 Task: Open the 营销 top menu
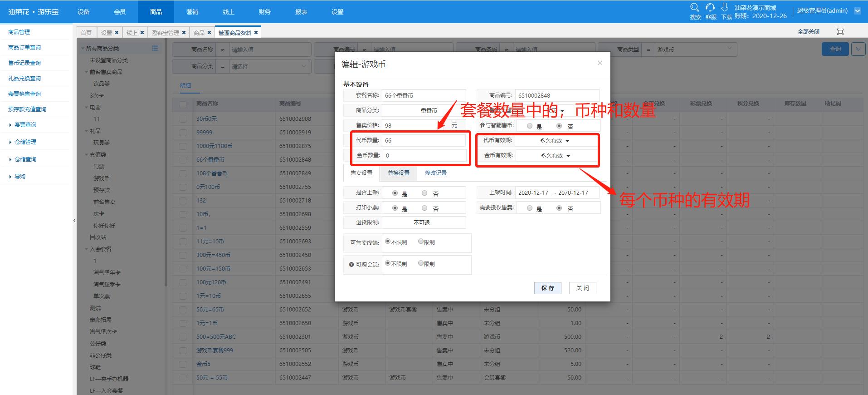192,11
